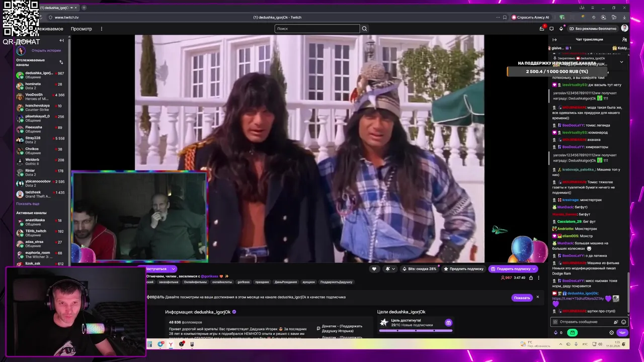
Task: Click the 'ПоддержатьДедушку' stream tag
Action: click(336, 282)
